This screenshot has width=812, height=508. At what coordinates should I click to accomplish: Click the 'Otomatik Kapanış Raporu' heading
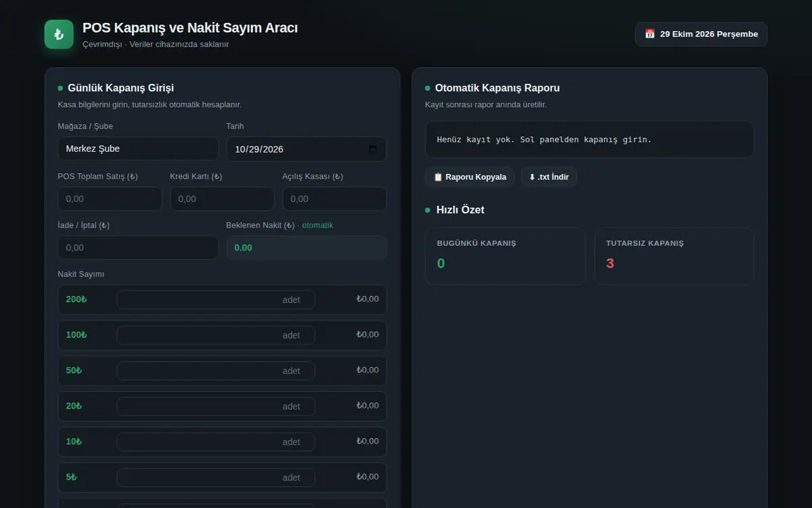click(x=497, y=88)
